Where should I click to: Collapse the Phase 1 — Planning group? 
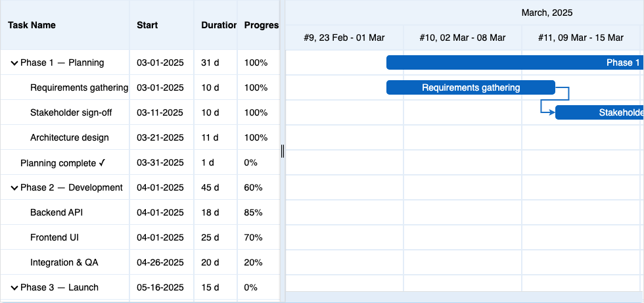tap(14, 63)
